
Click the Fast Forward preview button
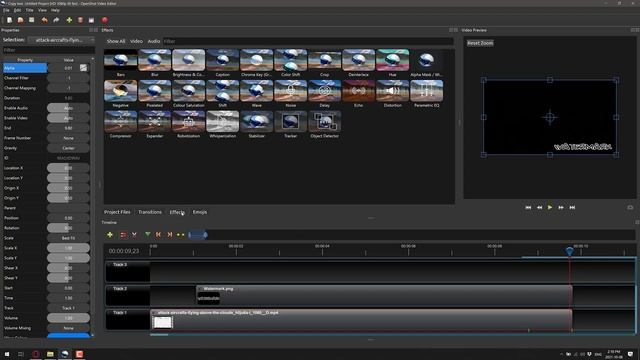click(x=561, y=207)
